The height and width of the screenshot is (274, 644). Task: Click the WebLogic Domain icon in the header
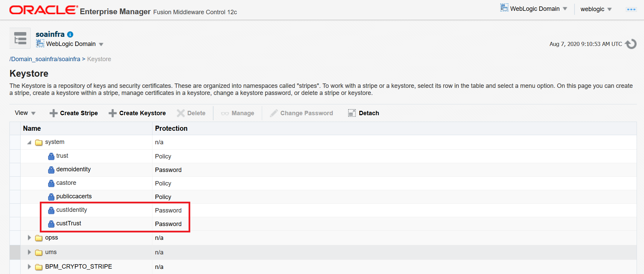pos(504,8)
